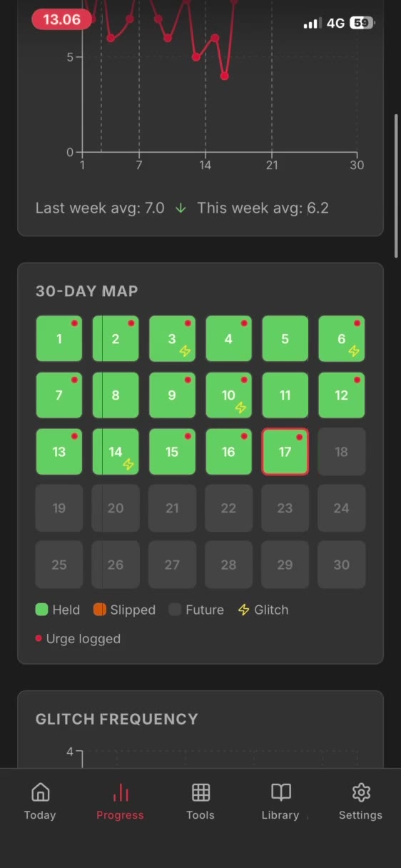Image resolution: width=401 pixels, height=868 pixels.
Task: Click the orange Slipped legend swatch
Action: click(100, 610)
